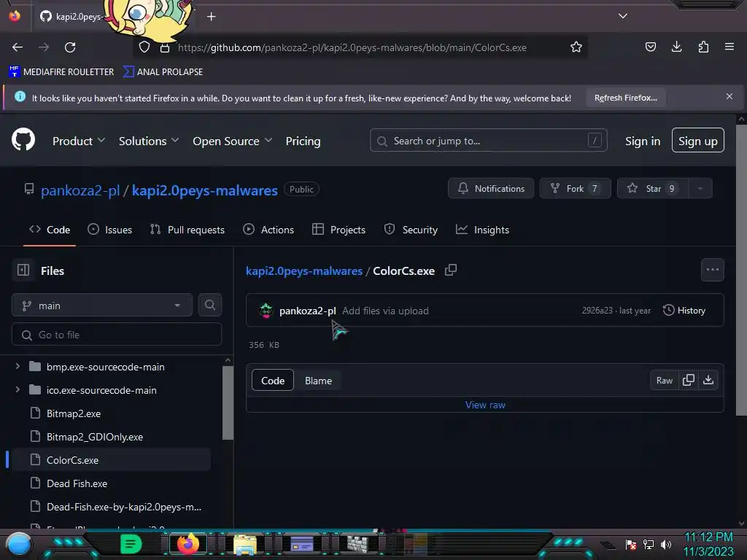
Task: Switch to the Pull requests tab
Action: (187, 230)
